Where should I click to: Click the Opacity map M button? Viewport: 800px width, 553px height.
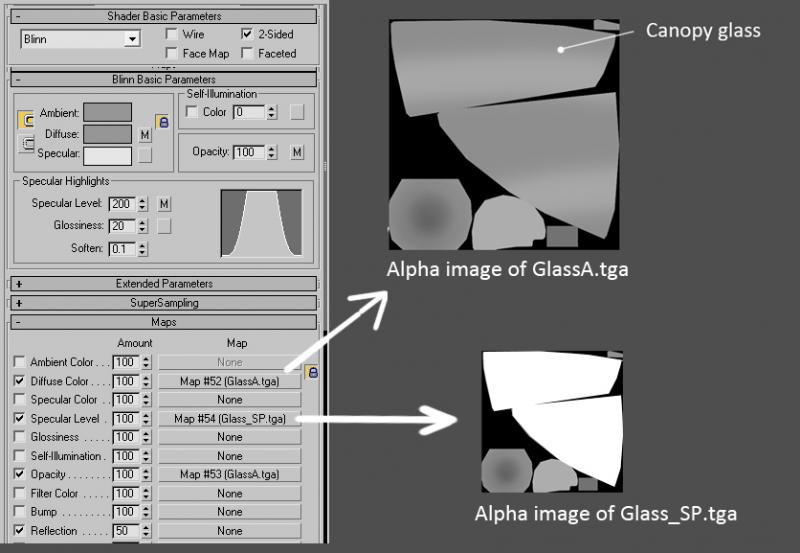(x=297, y=152)
